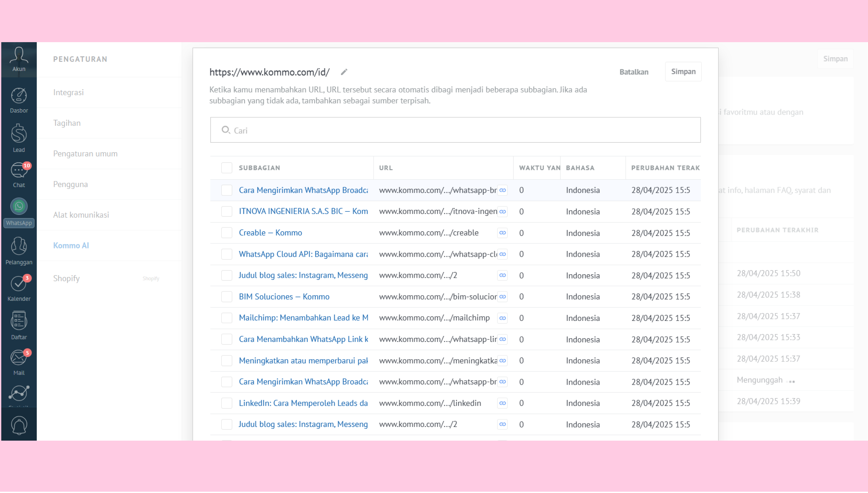Click the search magnifier icon
The width and height of the screenshot is (868, 493).
(226, 130)
